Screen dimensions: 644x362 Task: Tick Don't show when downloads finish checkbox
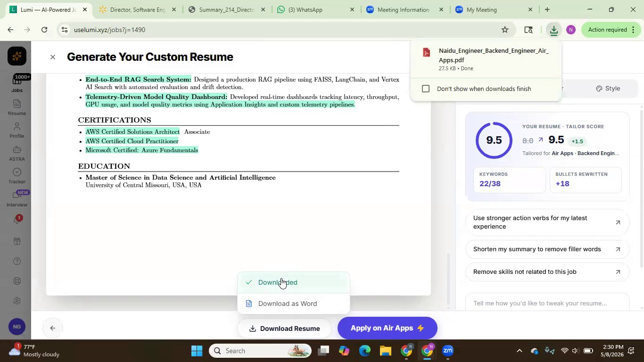[x=426, y=89]
